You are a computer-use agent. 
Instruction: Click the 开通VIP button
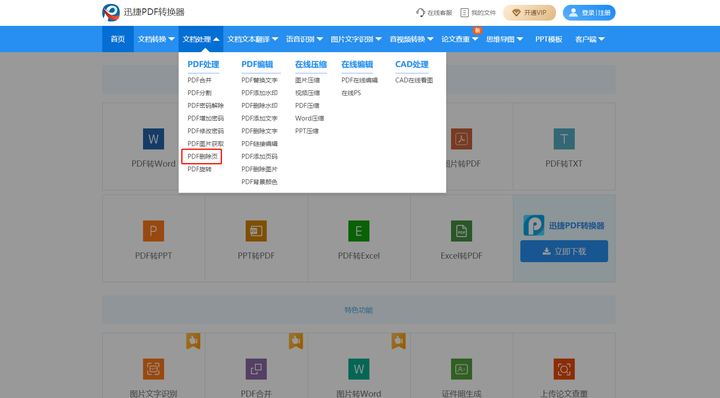pos(529,13)
